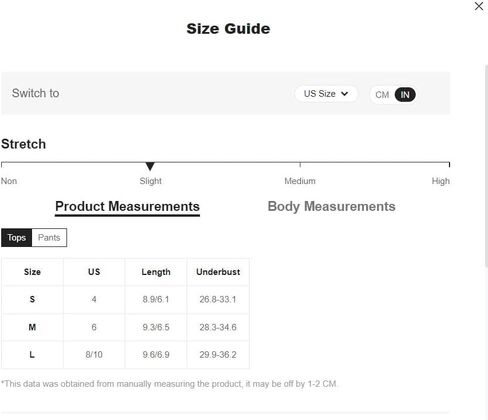
Task: Click the Slight stretch marker triangle
Action: click(x=150, y=166)
